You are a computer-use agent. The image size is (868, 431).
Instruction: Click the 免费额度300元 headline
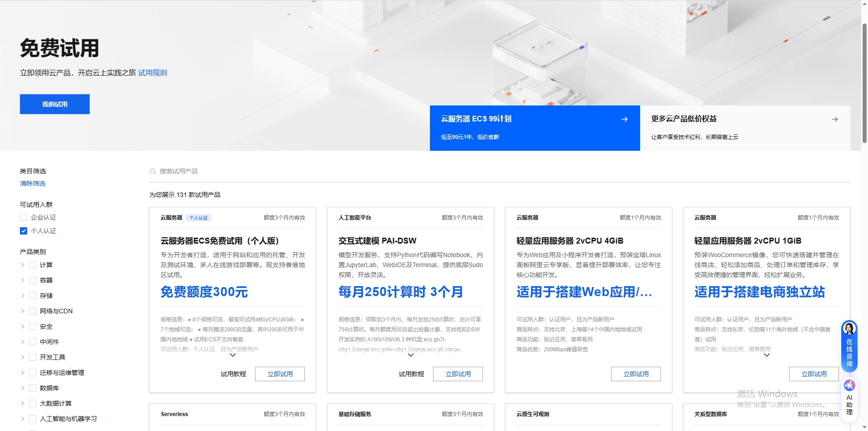(204, 292)
